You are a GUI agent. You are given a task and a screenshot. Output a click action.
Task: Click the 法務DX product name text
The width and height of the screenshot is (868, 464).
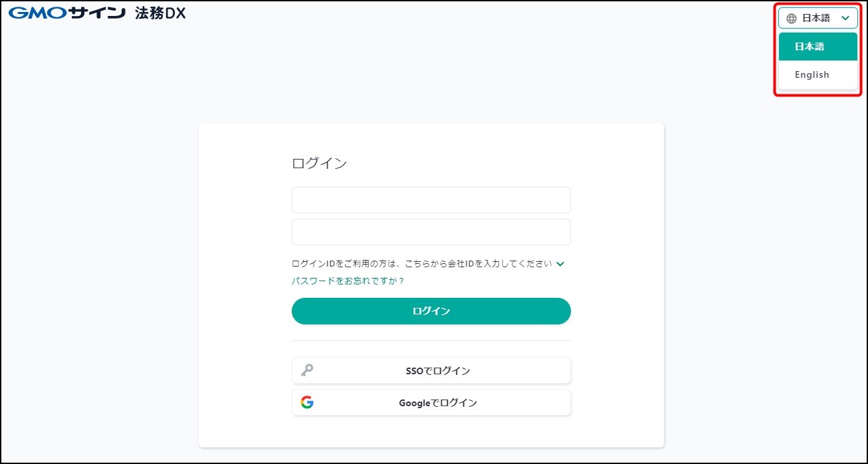pos(161,13)
